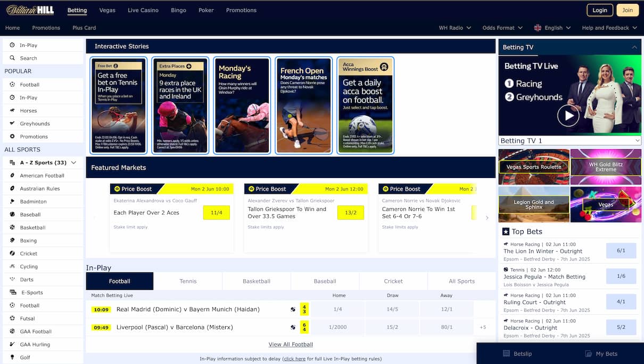This screenshot has width=644, height=364.
Task: Open the Bingo navigation tab
Action: [x=178, y=10]
